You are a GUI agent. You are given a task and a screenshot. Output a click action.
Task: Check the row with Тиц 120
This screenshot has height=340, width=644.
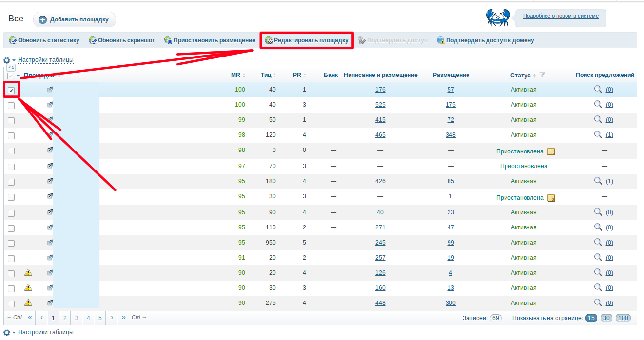tap(11, 136)
